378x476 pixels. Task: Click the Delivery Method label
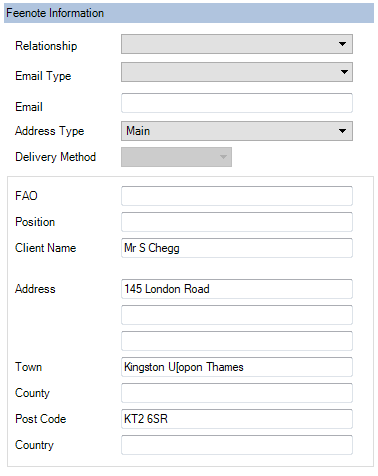click(55, 157)
